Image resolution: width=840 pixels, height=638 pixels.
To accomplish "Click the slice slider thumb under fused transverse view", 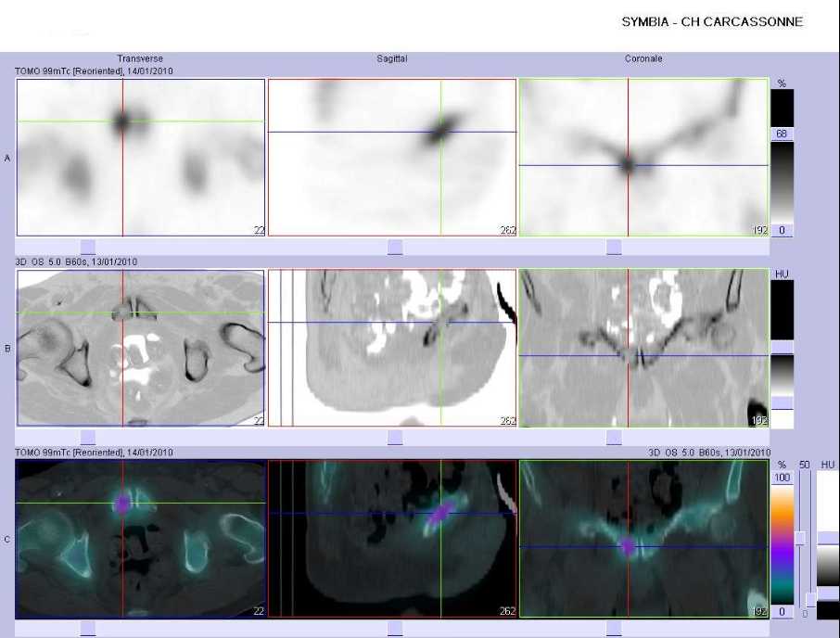I will [x=88, y=629].
